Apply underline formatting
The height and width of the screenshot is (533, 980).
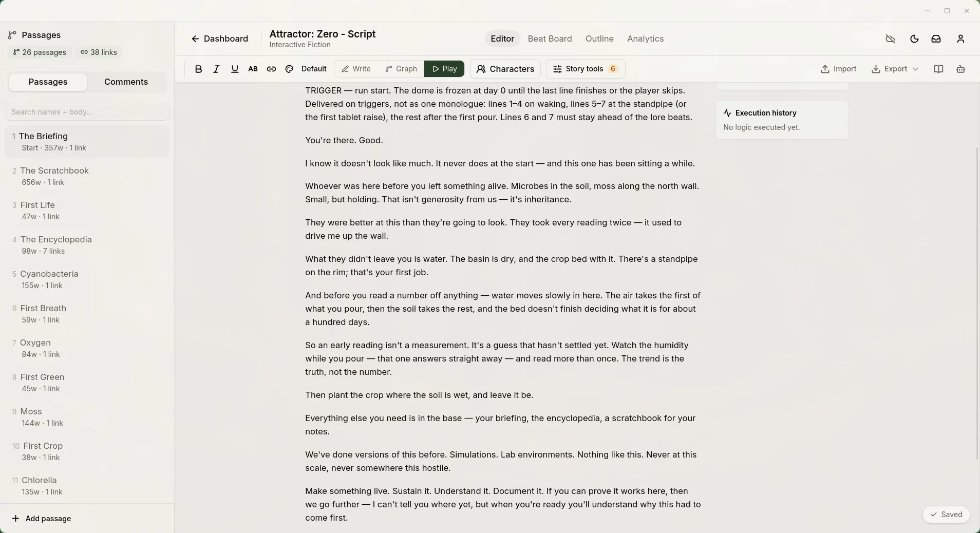[235, 69]
